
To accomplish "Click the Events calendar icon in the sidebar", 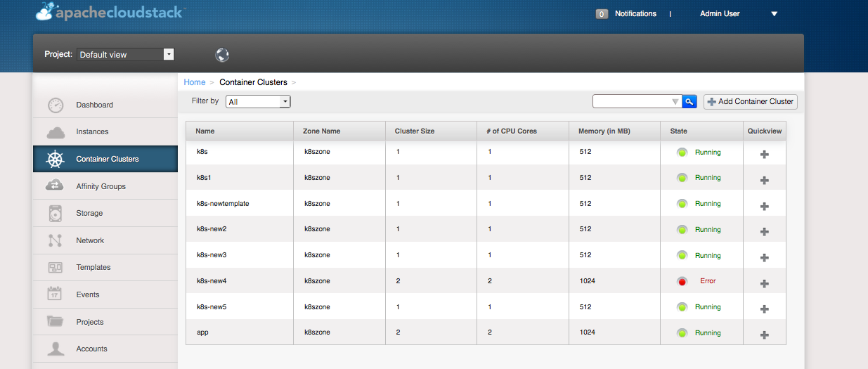I will point(56,294).
